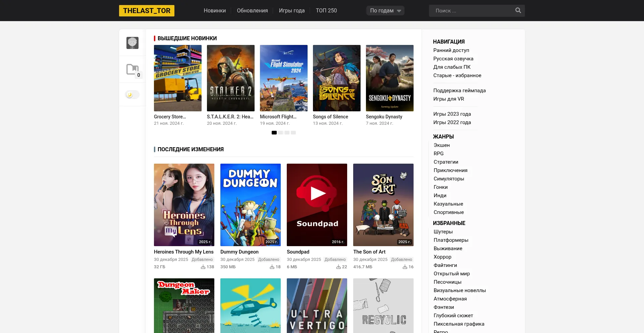Open the Soundpad poster
This screenshot has height=333, width=644.
point(317,205)
